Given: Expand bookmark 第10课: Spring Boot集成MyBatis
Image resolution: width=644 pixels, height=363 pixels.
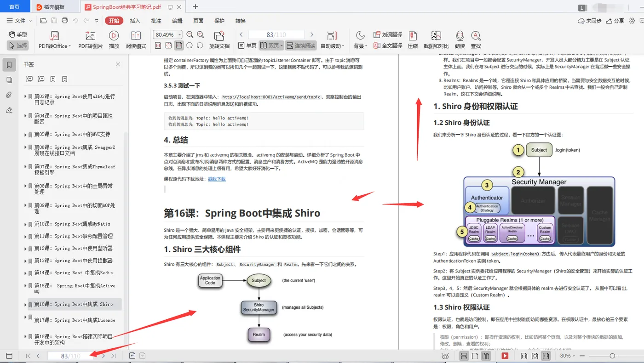Looking at the screenshot, I should tap(26, 224).
